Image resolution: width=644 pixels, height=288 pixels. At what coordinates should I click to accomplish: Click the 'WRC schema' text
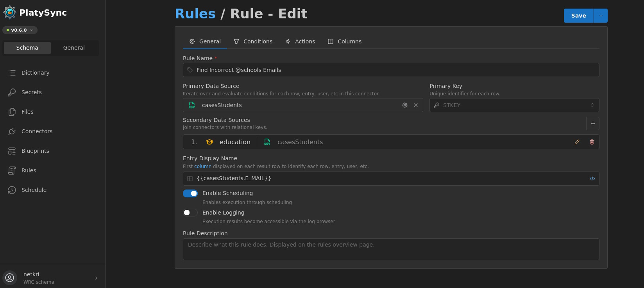(x=39, y=282)
